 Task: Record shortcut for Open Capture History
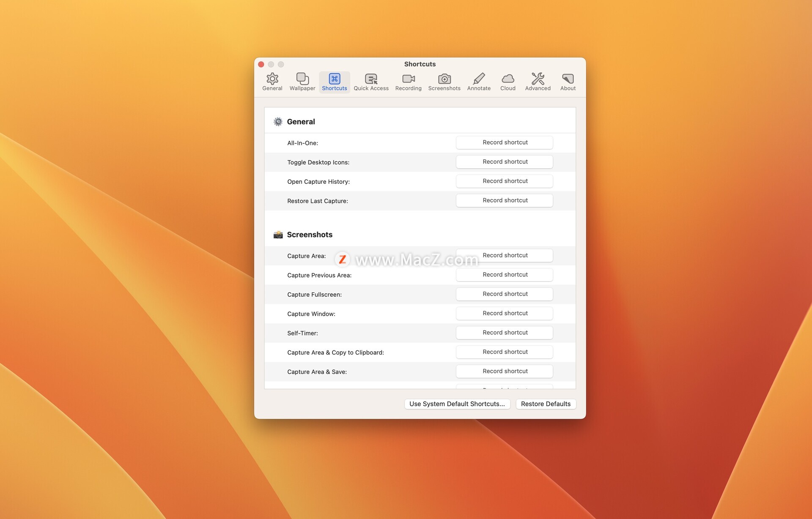(504, 181)
